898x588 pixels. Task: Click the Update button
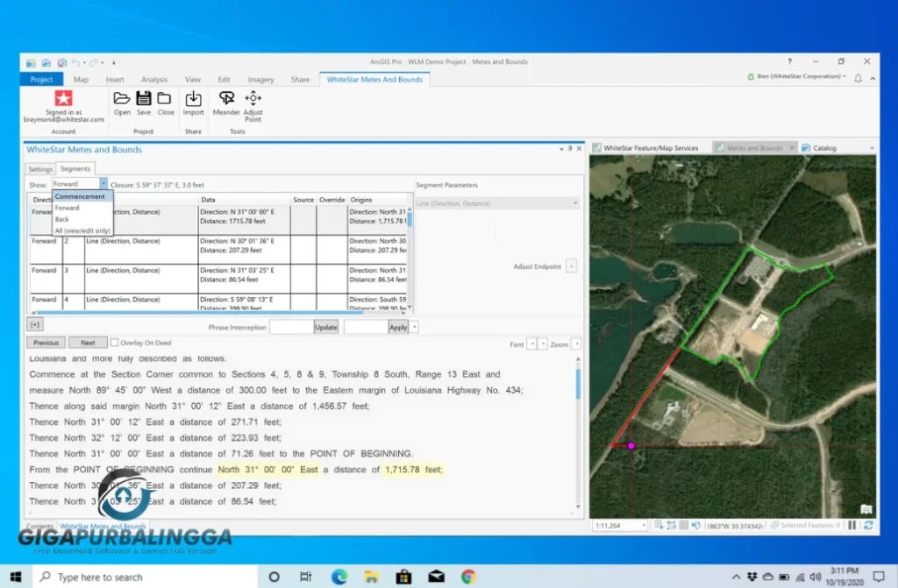click(x=325, y=327)
